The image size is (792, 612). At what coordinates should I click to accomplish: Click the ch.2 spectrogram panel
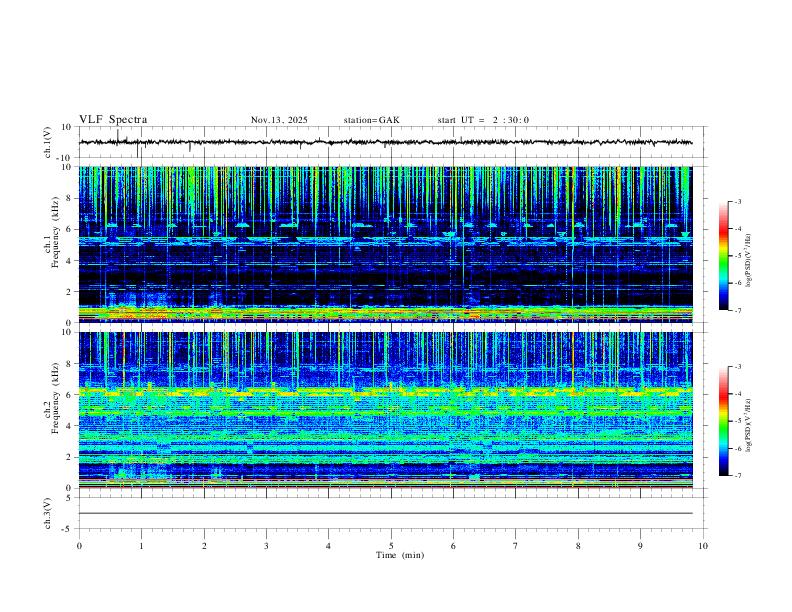point(385,410)
